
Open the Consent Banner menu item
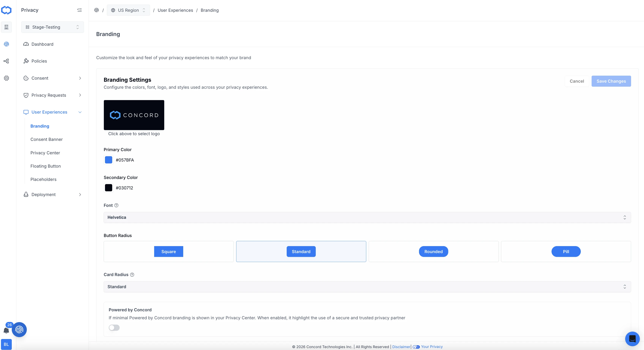pos(47,139)
